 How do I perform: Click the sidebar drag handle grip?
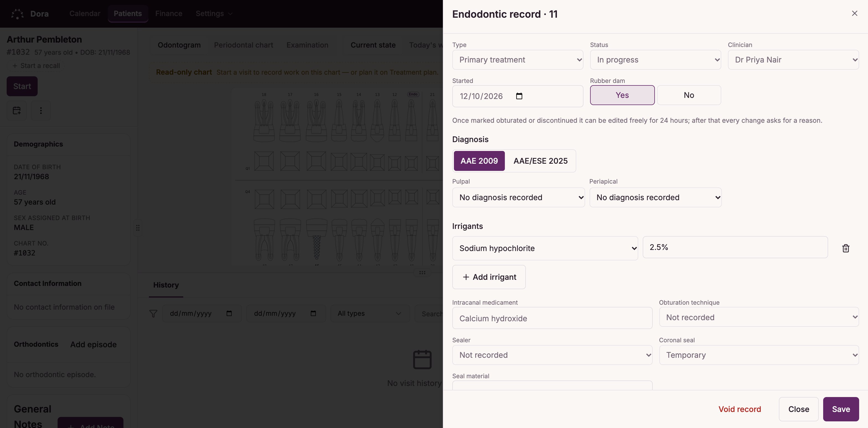[138, 228]
